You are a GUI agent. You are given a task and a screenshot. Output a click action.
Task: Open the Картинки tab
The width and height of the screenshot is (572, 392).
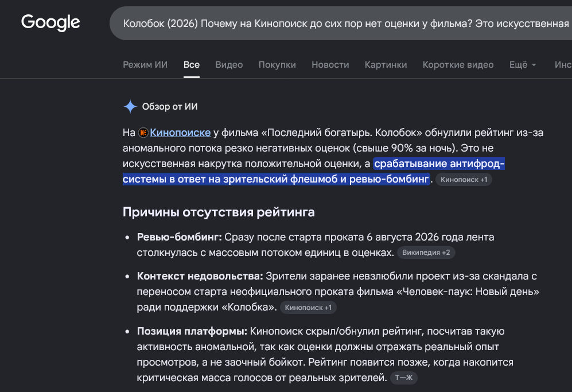(x=386, y=65)
